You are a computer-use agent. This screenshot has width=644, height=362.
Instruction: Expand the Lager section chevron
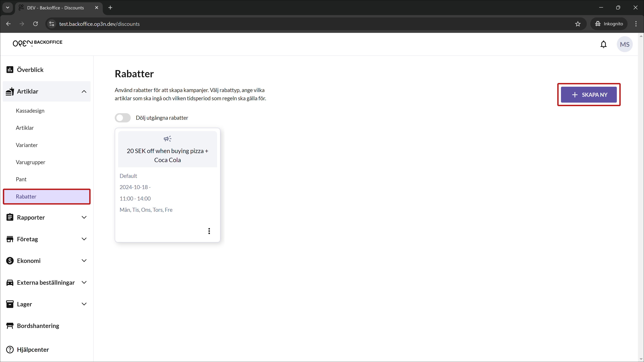click(x=84, y=304)
